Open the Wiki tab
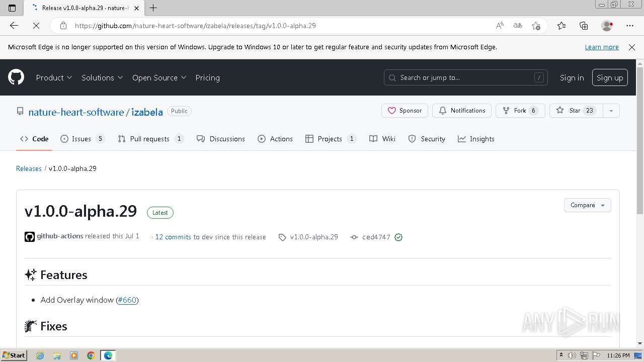 382,139
